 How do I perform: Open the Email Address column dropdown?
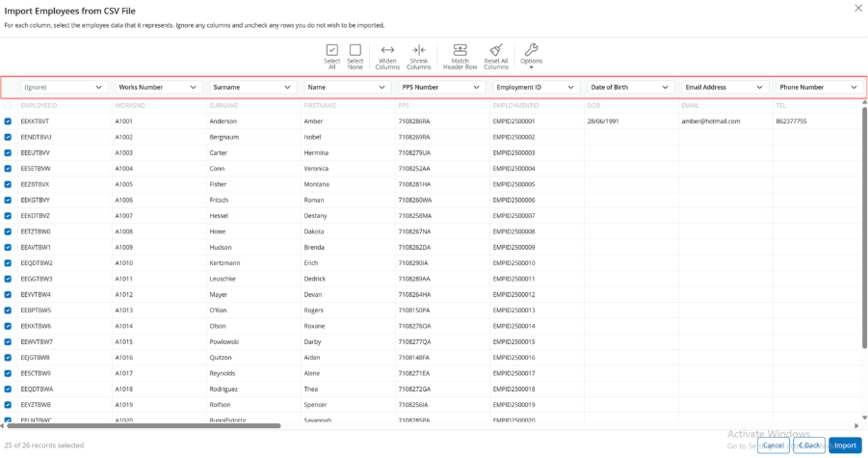[725, 87]
